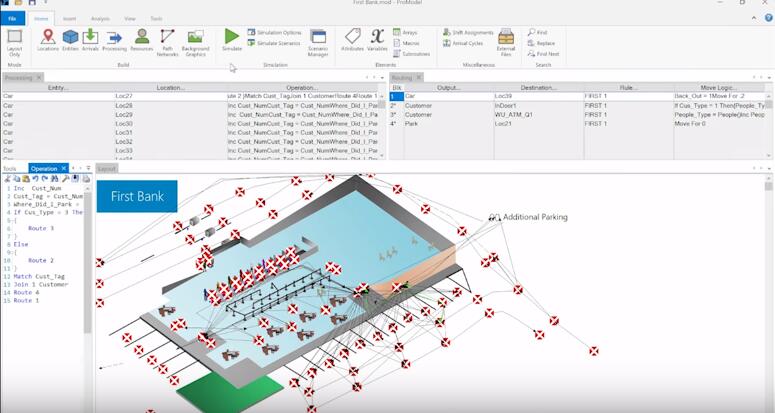Screen dimensions: 775x413
Task: Click the Destination column header button
Action: point(539,87)
